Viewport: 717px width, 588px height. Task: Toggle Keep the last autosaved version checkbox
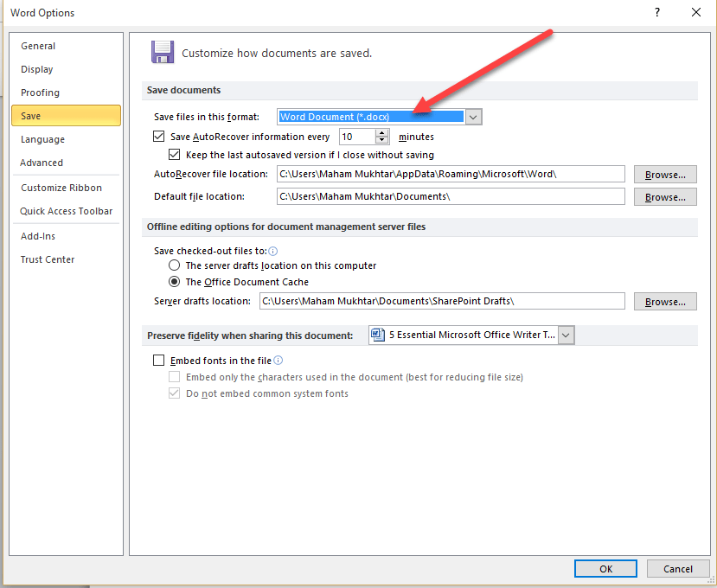[x=174, y=155]
